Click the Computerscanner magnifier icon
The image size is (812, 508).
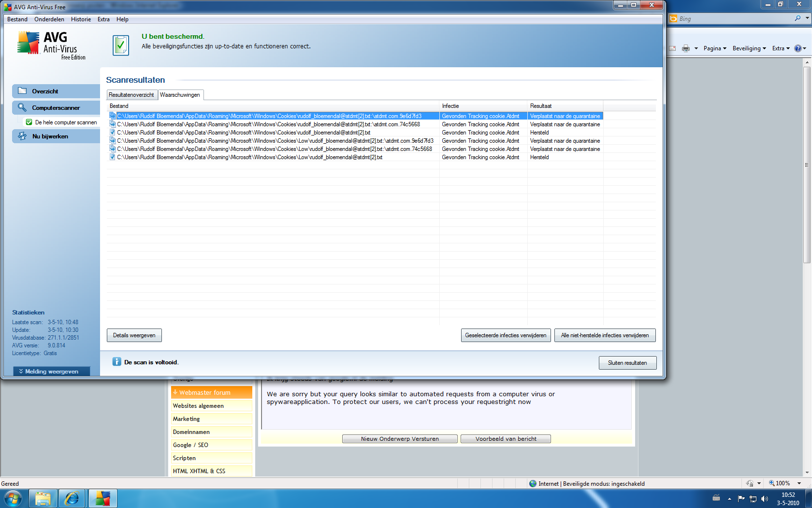22,107
